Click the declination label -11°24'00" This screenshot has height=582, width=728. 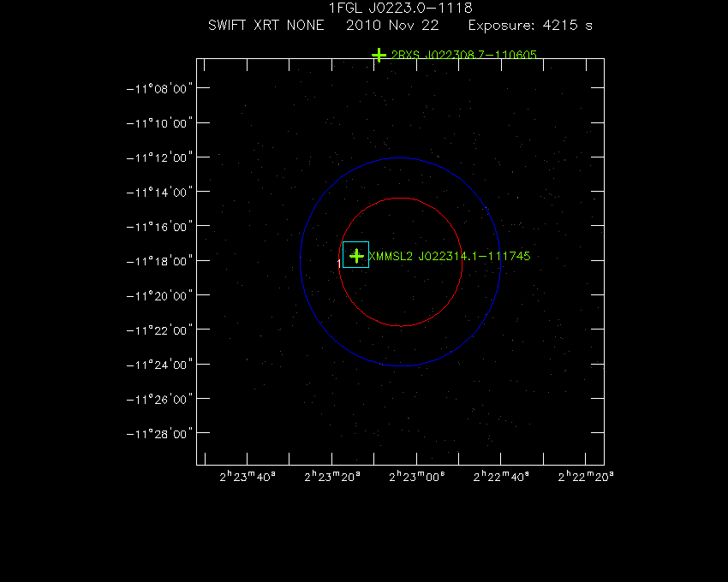pos(159,365)
